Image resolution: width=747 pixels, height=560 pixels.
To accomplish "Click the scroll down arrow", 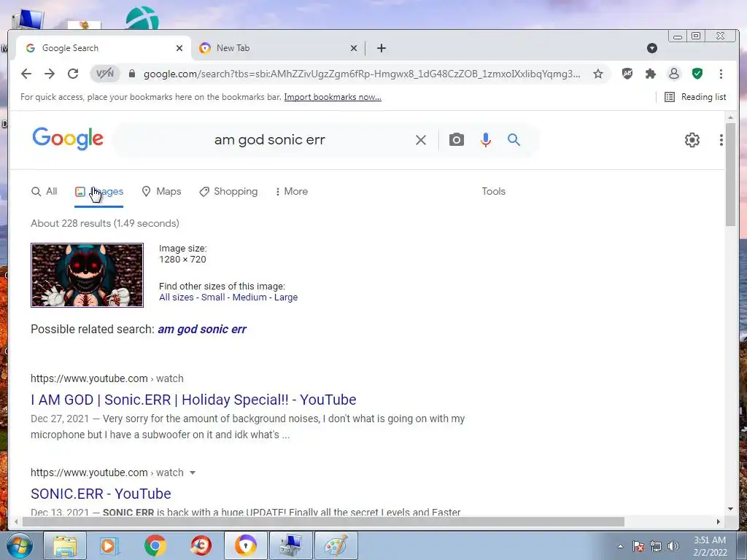I will coord(730,509).
